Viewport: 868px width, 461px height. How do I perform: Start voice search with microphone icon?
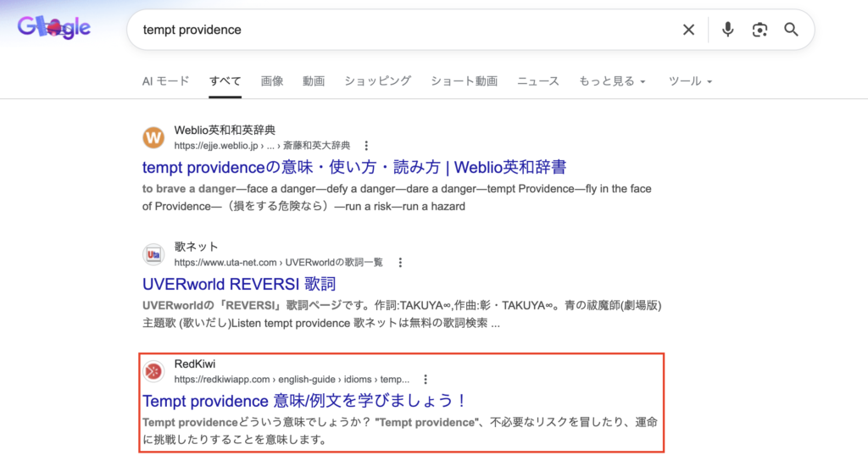tap(727, 30)
